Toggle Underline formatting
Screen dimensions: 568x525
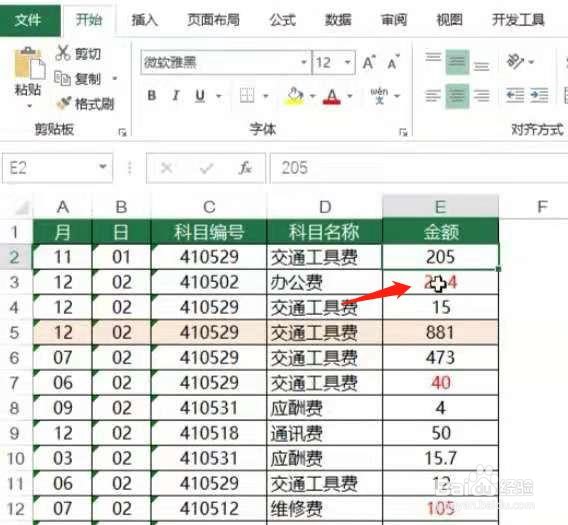pyautogui.click(x=200, y=96)
